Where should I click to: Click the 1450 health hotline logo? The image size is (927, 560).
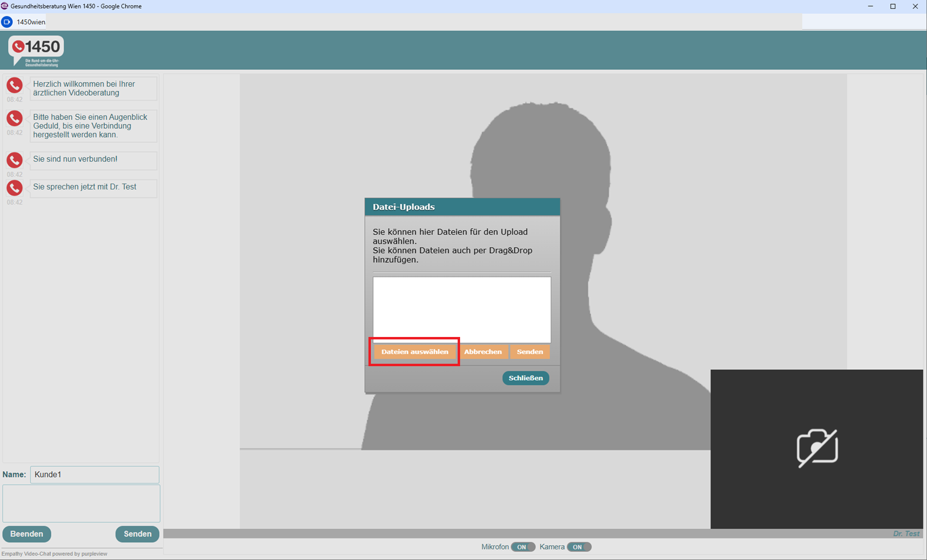click(x=36, y=51)
